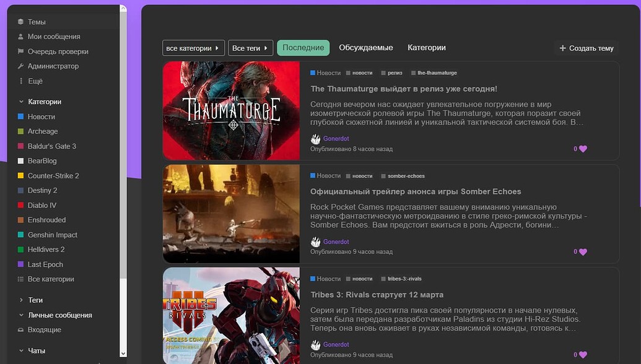Click the Темы stack icon in sidebar
This screenshot has width=641, height=364.
click(21, 22)
